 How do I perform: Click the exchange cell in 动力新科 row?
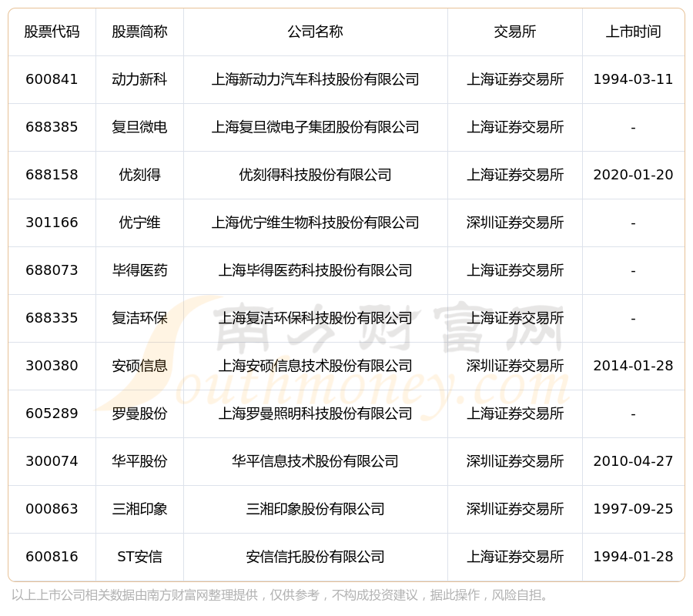coord(515,79)
